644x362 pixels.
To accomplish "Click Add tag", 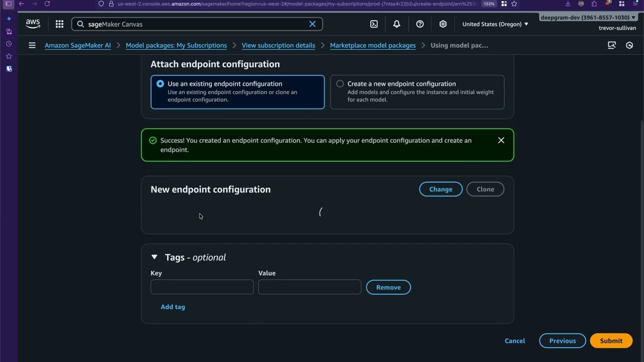I will (173, 307).
